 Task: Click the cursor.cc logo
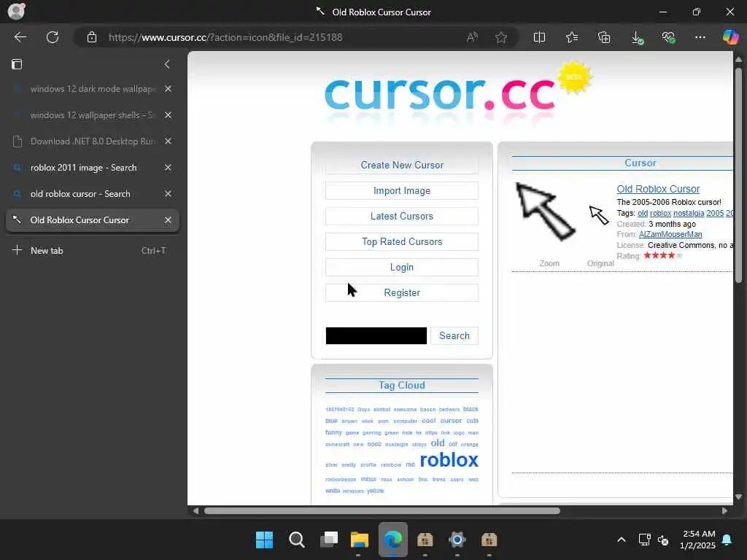(440, 94)
